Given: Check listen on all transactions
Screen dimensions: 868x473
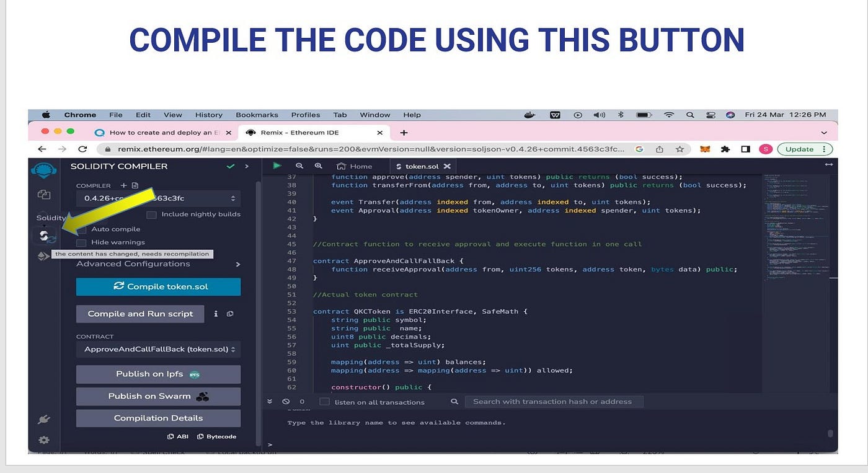Looking at the screenshot, I should pos(324,402).
